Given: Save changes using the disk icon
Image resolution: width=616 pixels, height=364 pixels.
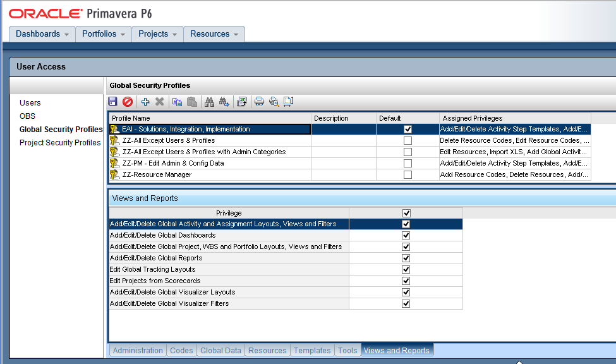Looking at the screenshot, I should [113, 101].
